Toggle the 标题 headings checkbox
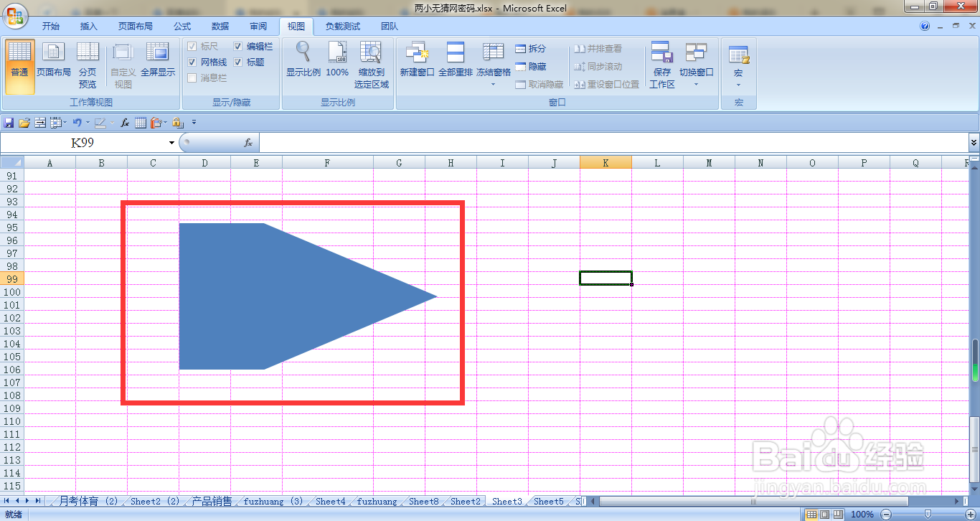This screenshot has width=980, height=521. coord(237,62)
